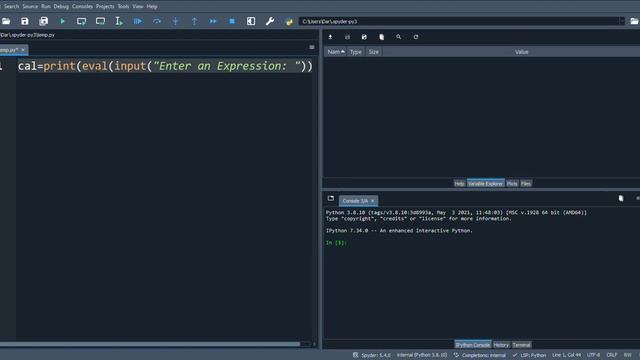Open the View menu
The height and width of the screenshot is (360, 640).
point(138,6)
